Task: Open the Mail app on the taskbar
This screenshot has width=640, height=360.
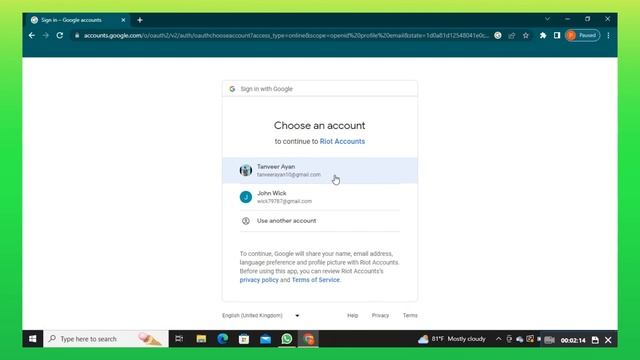Action: pos(265,339)
